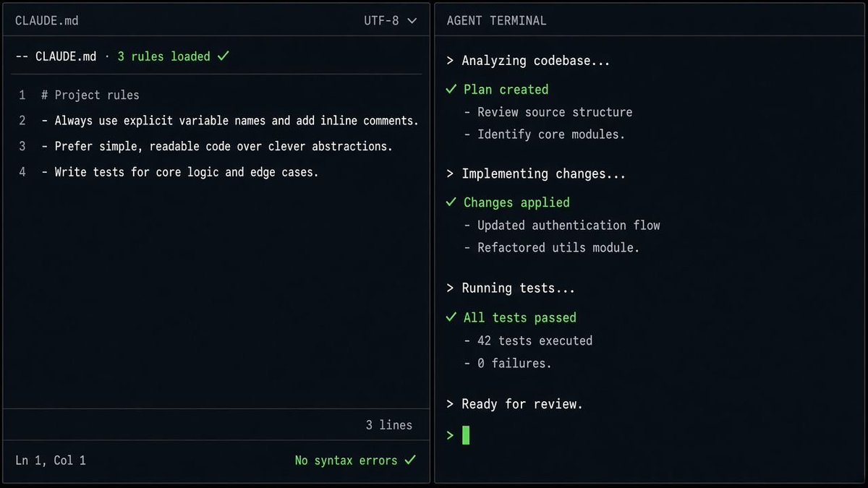Screen dimensions: 868x488
Task: Click line number 1 in the editor
Action: [x=22, y=95]
